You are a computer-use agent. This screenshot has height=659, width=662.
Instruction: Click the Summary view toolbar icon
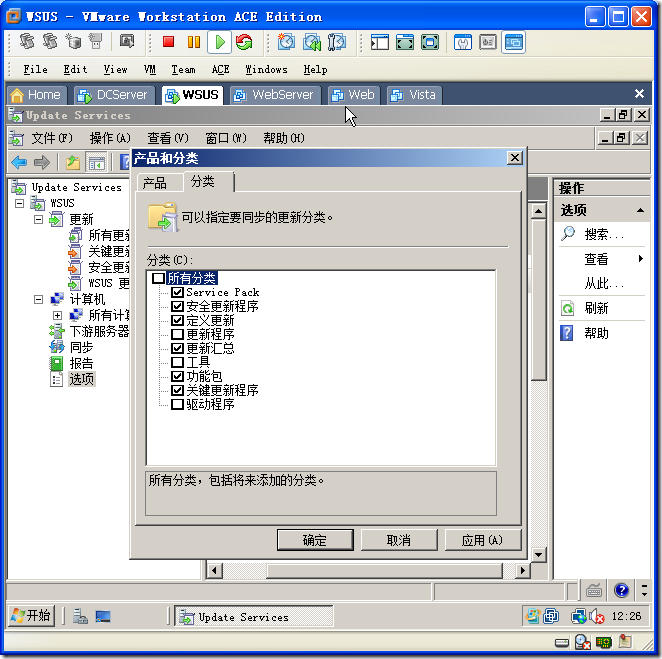coord(463,42)
